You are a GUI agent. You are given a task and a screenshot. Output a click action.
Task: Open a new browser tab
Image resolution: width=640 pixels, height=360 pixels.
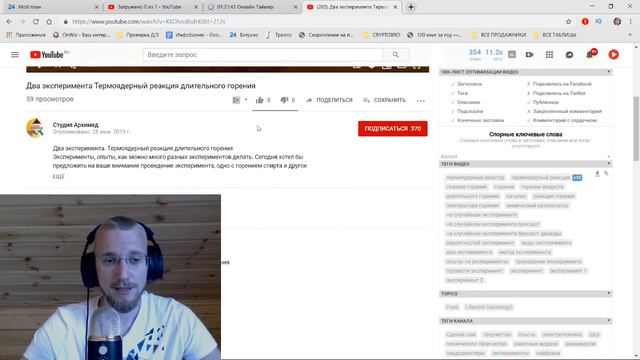point(411,7)
